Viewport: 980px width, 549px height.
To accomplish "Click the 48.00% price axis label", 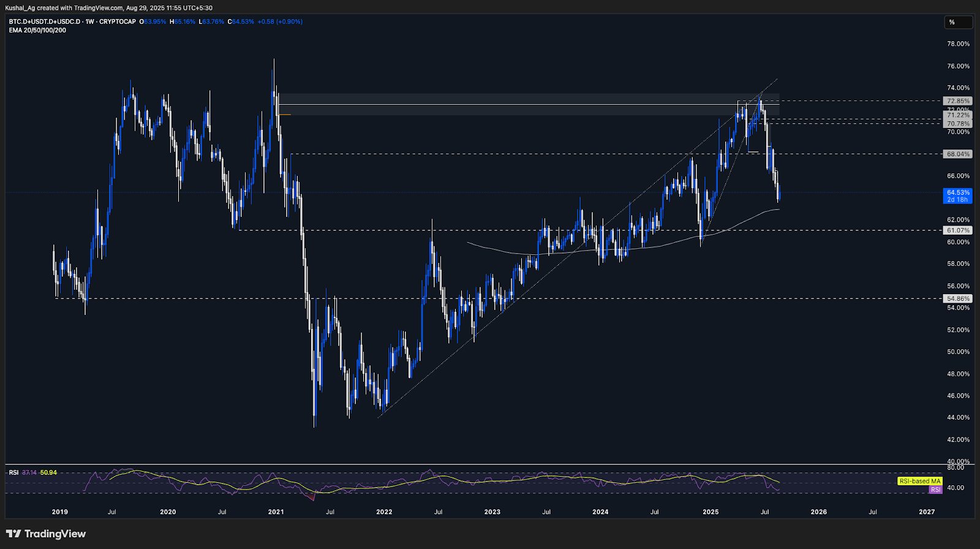I will tap(958, 374).
